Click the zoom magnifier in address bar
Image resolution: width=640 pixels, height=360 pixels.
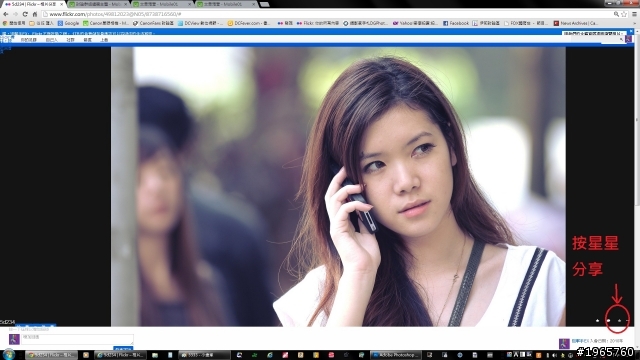pyautogui.click(x=616, y=14)
